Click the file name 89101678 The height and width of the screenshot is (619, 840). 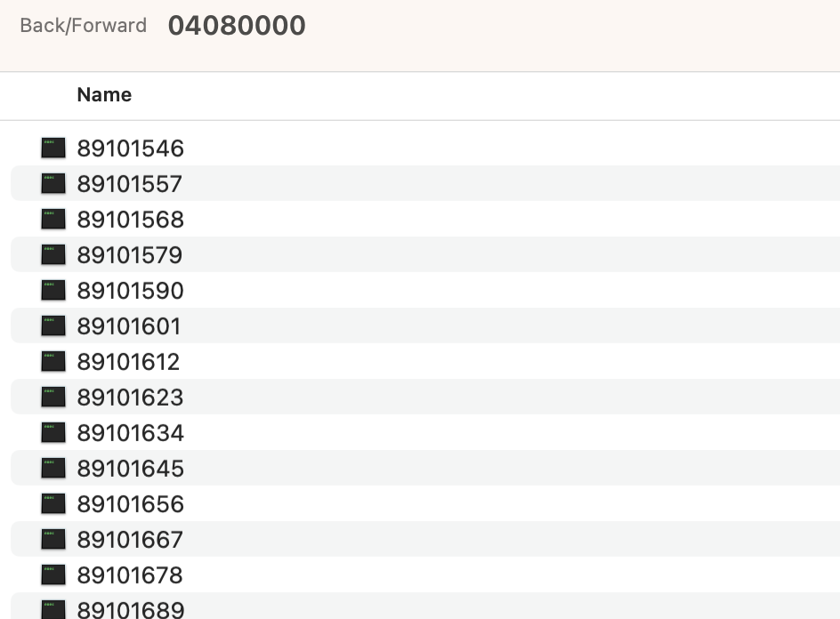pyautogui.click(x=130, y=575)
